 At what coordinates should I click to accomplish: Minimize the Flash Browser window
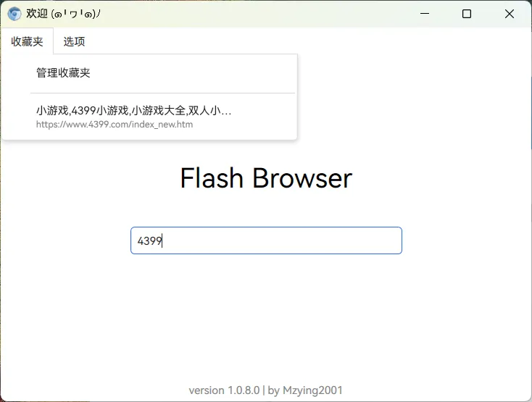(425, 14)
